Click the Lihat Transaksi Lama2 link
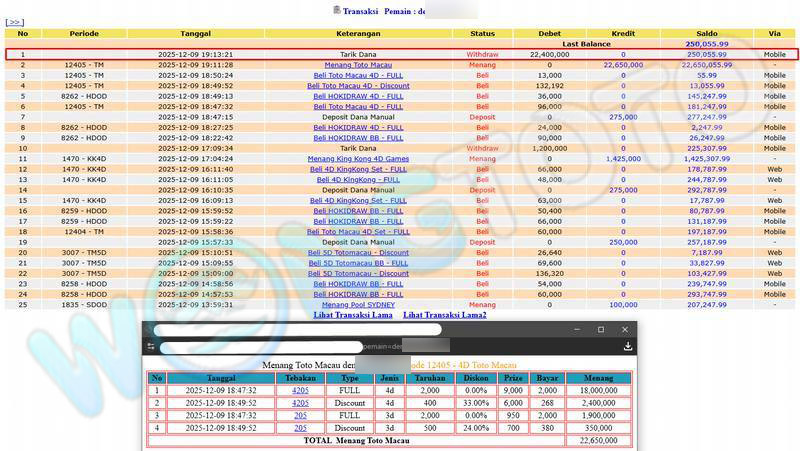The width and height of the screenshot is (800, 451). point(445,315)
